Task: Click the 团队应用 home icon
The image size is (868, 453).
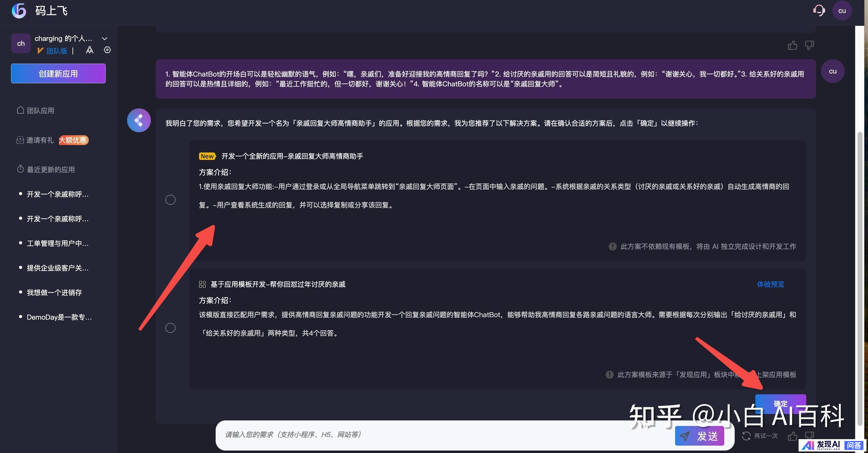Action: [x=20, y=110]
